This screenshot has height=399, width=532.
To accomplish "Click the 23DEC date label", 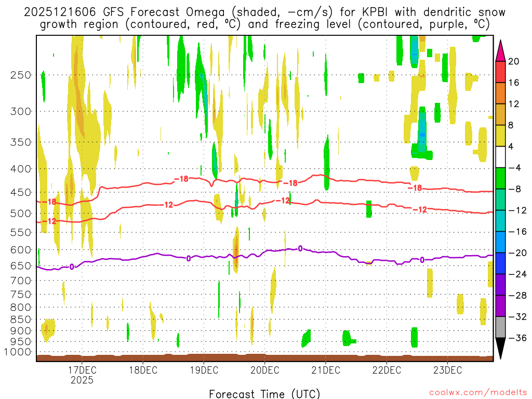I will pos(447,370).
